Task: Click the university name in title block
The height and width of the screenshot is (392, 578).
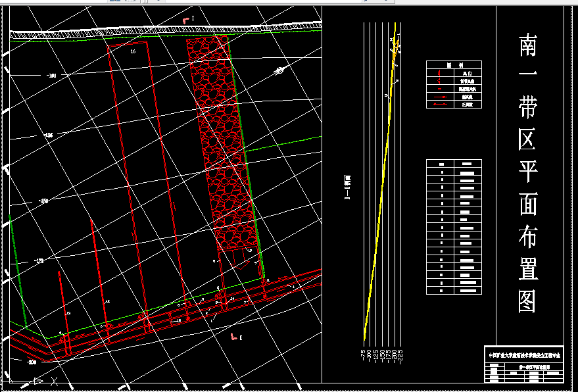Action: (524, 355)
